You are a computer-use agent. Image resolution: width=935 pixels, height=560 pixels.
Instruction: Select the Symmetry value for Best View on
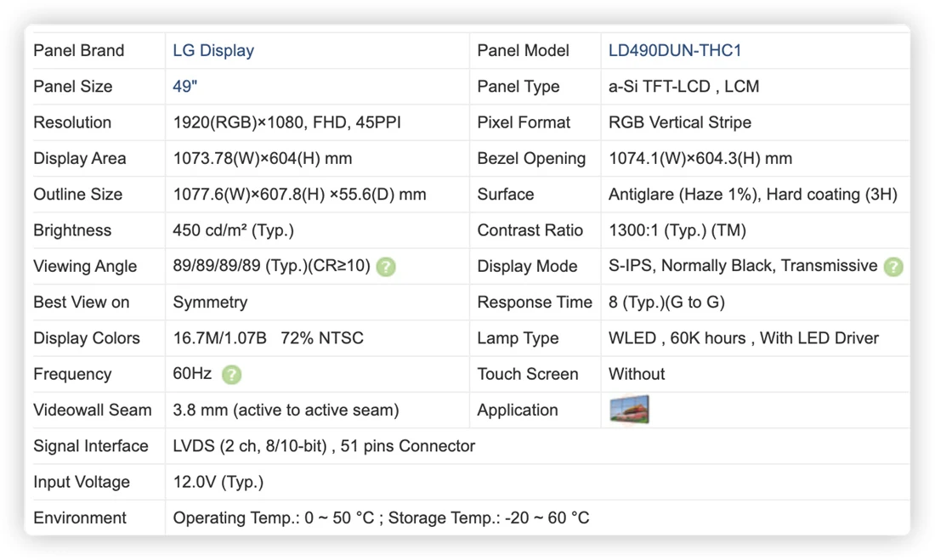(x=210, y=303)
